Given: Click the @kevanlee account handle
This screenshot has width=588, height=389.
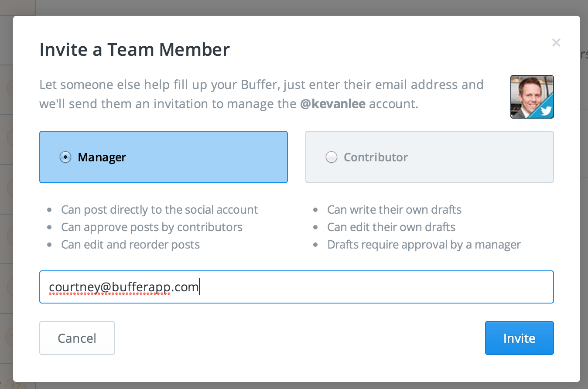Looking at the screenshot, I should 333,105.
